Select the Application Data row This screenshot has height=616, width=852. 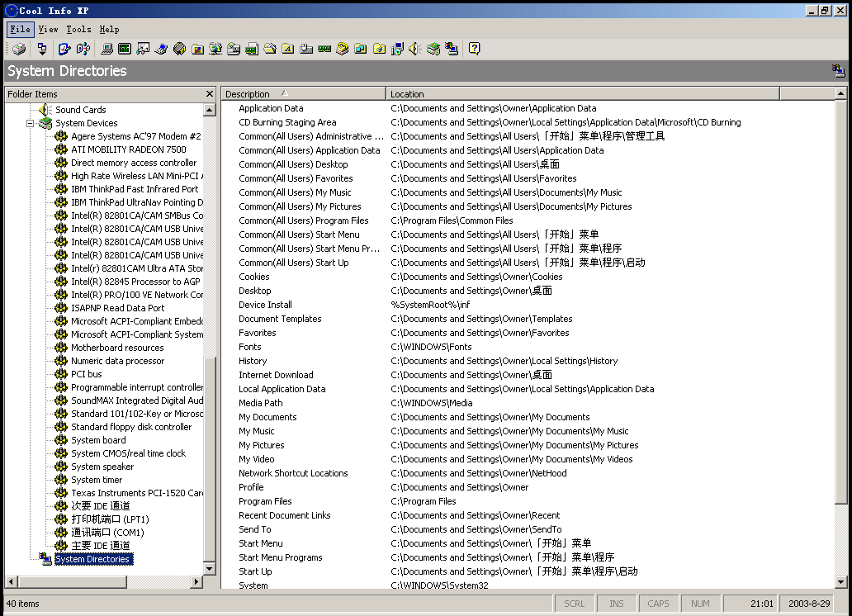coord(527,109)
